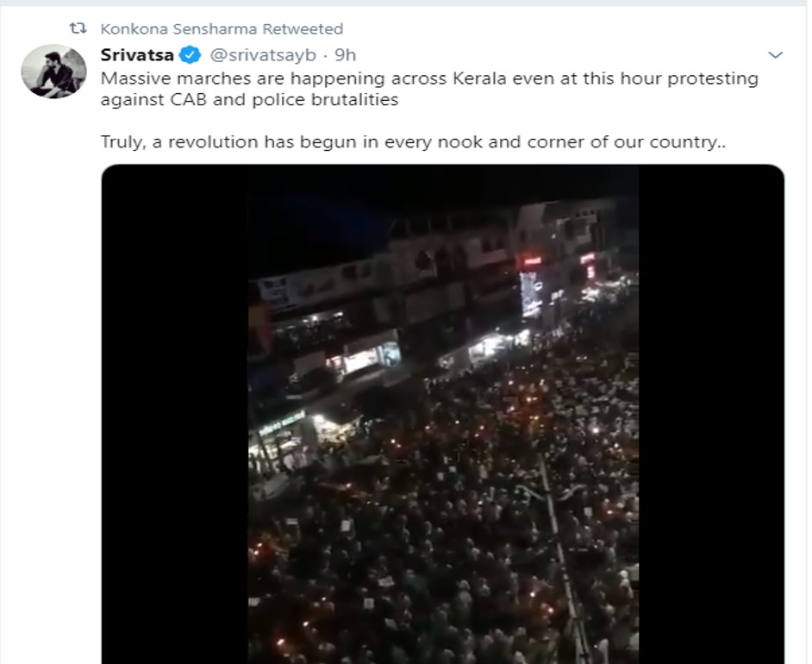
Task: Click the red neon sign in video
Action: [x=532, y=261]
